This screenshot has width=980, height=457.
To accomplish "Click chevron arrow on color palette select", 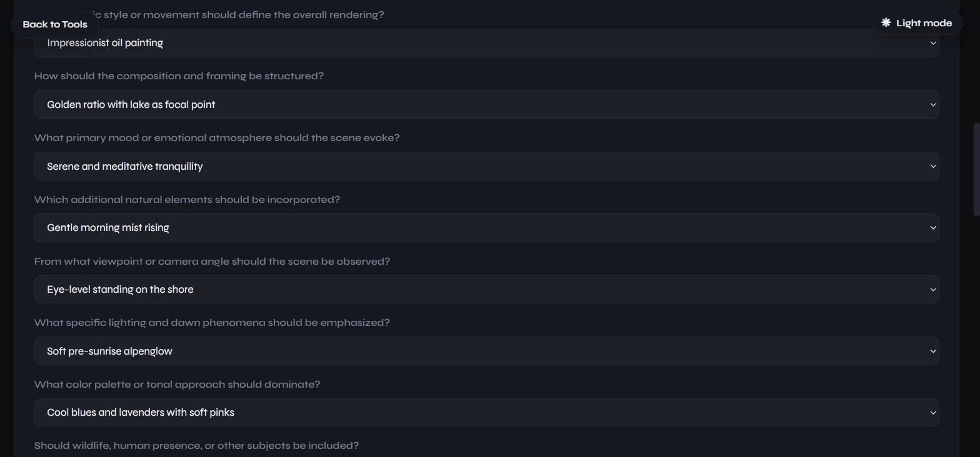I will click(x=932, y=413).
